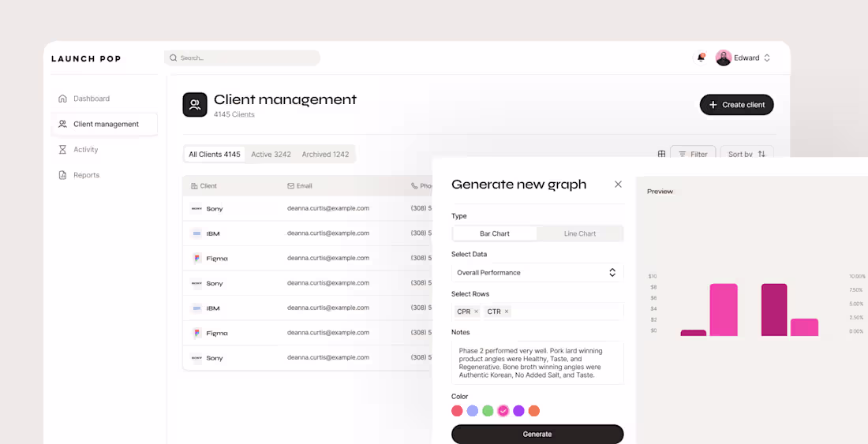Click the LAUNCH POP logo
Image resolution: width=868 pixels, height=444 pixels.
coord(86,58)
